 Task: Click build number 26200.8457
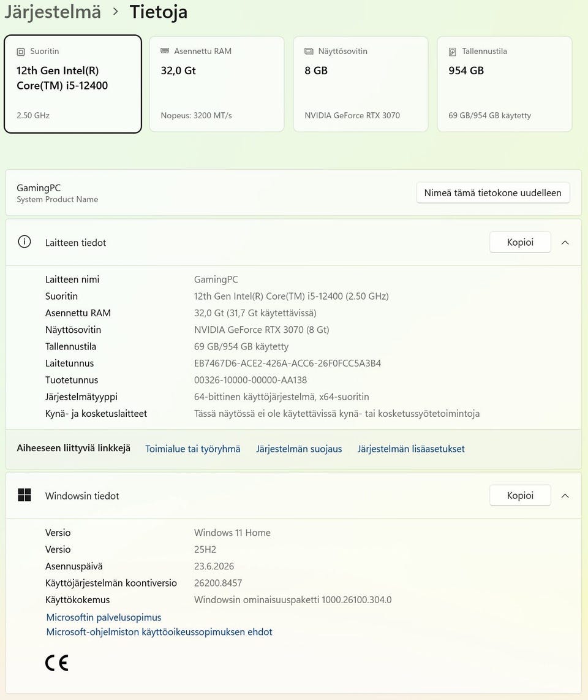click(x=218, y=583)
